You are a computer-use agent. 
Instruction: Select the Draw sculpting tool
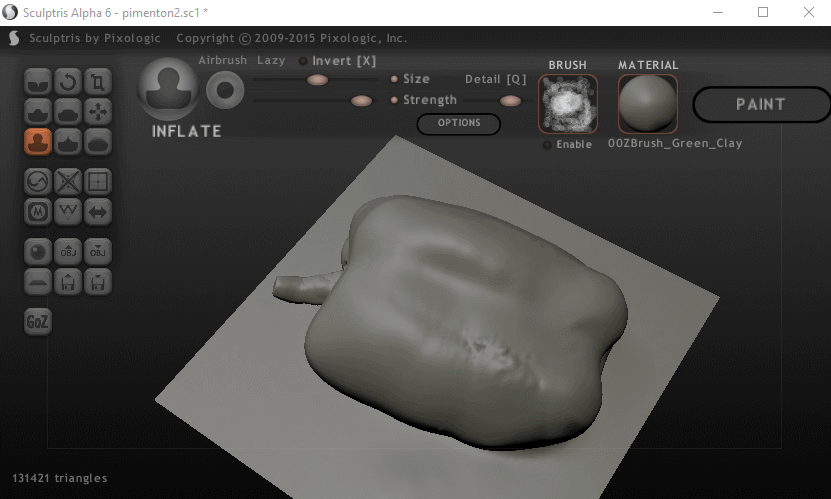coord(38,112)
